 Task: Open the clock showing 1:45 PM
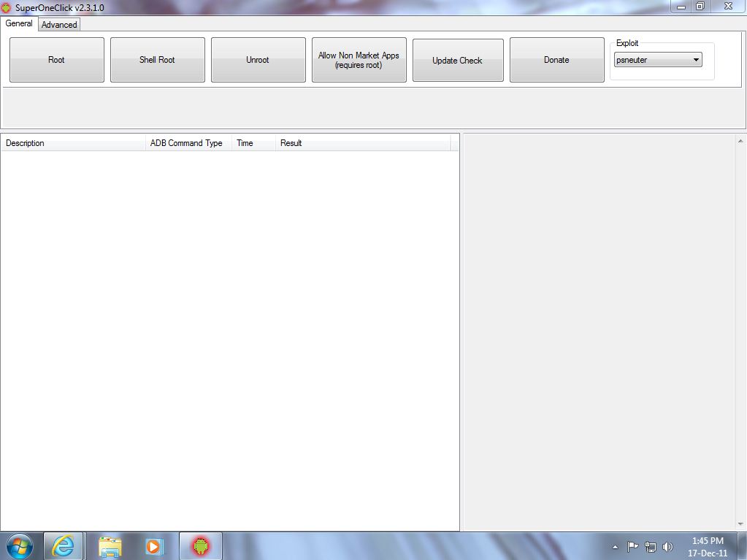tap(708, 547)
